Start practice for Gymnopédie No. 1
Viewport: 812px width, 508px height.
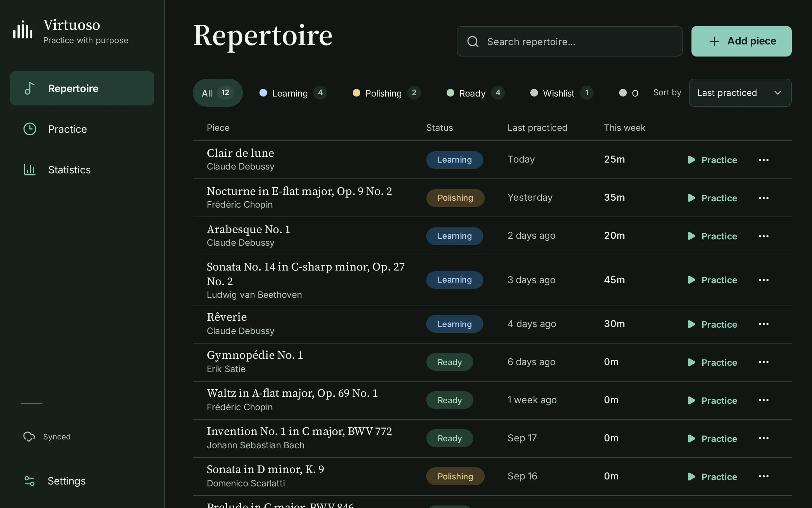(x=712, y=362)
